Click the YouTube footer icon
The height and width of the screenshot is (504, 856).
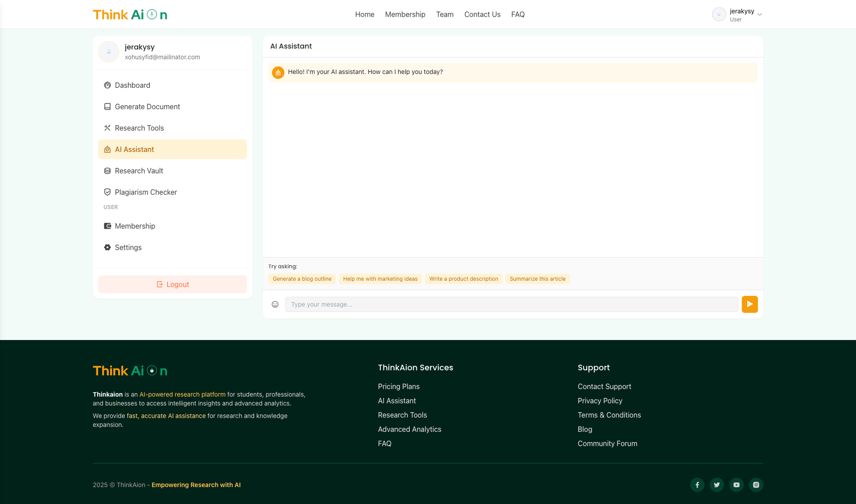tap(737, 485)
